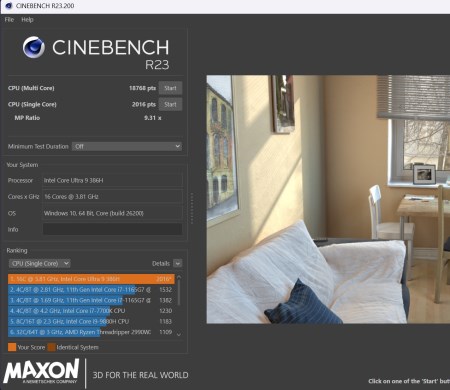Start the CPU Single Core test
This screenshot has height=390, width=450.
pyautogui.click(x=170, y=104)
